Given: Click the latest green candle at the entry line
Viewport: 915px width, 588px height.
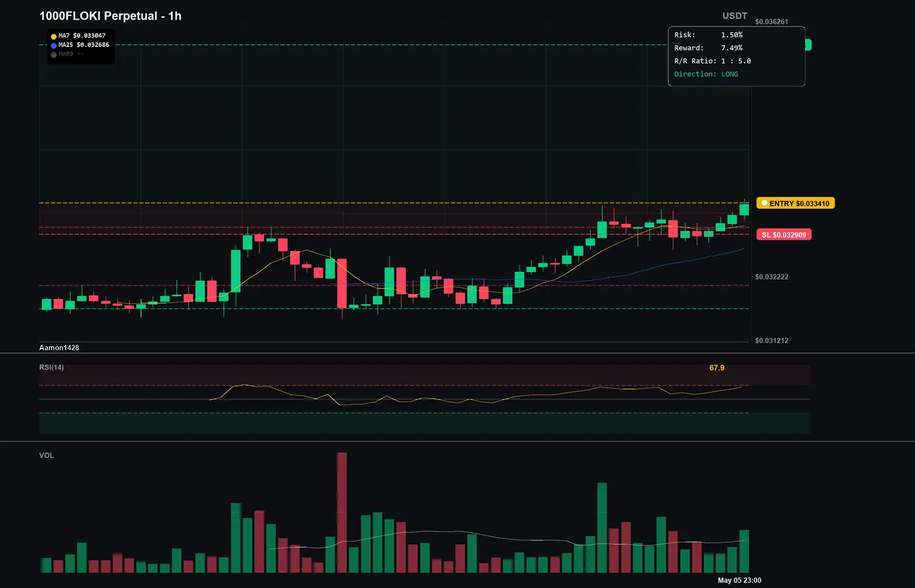Looking at the screenshot, I should click(744, 209).
